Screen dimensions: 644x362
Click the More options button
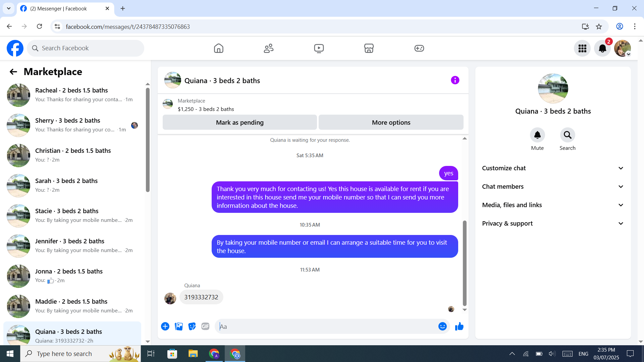coord(391,122)
